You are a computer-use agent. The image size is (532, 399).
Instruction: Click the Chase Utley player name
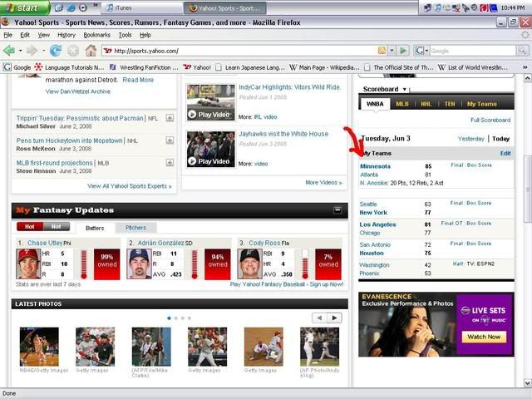point(45,243)
